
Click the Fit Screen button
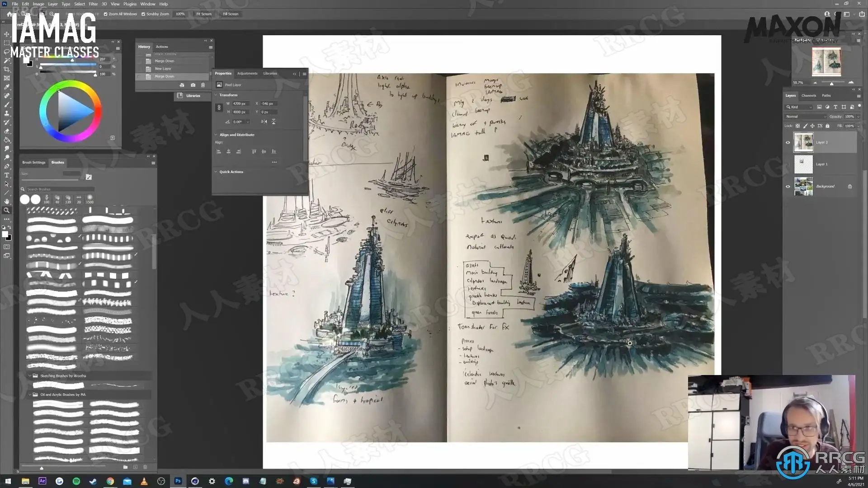[203, 14]
